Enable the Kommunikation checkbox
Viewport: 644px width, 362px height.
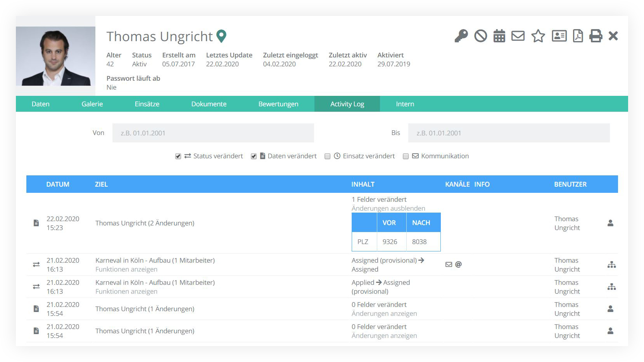pyautogui.click(x=406, y=156)
